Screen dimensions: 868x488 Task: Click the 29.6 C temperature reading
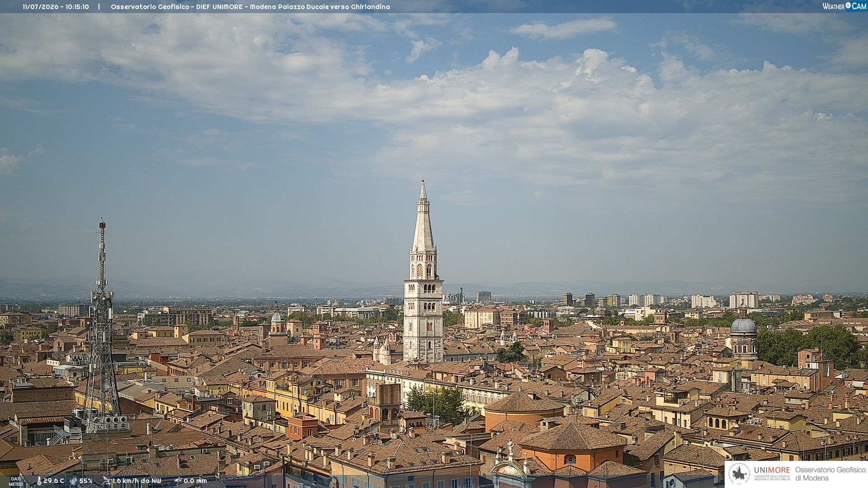[x=54, y=481]
